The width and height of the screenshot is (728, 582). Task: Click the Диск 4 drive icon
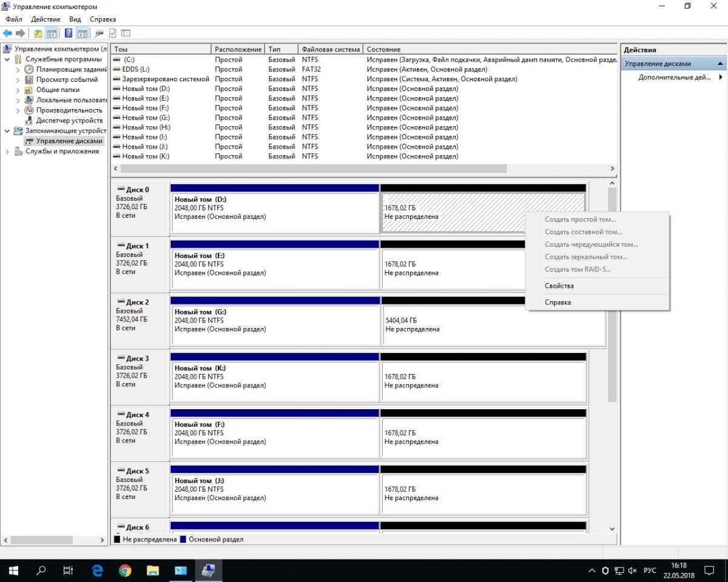121,415
